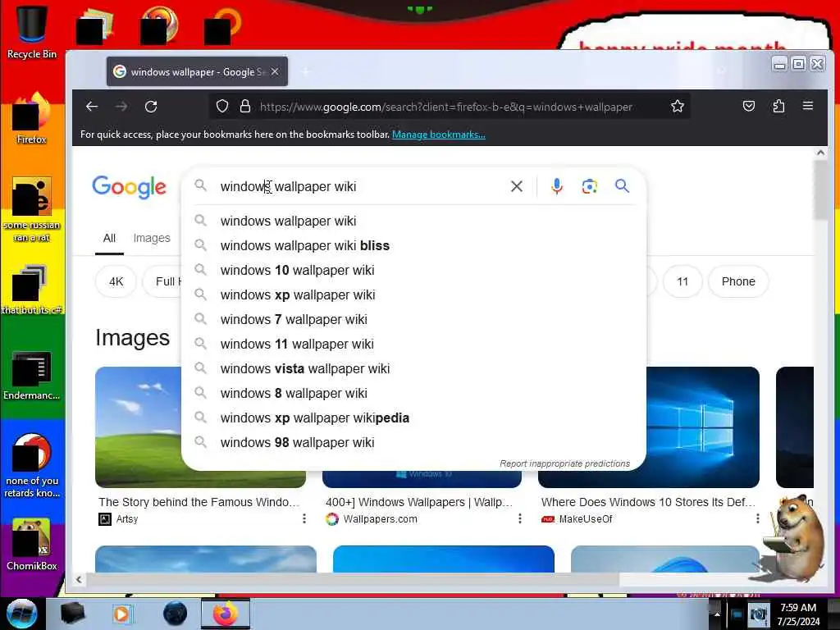840x630 pixels.
Task: Launch Firefox from the desktop shortcut
Action: point(32,118)
